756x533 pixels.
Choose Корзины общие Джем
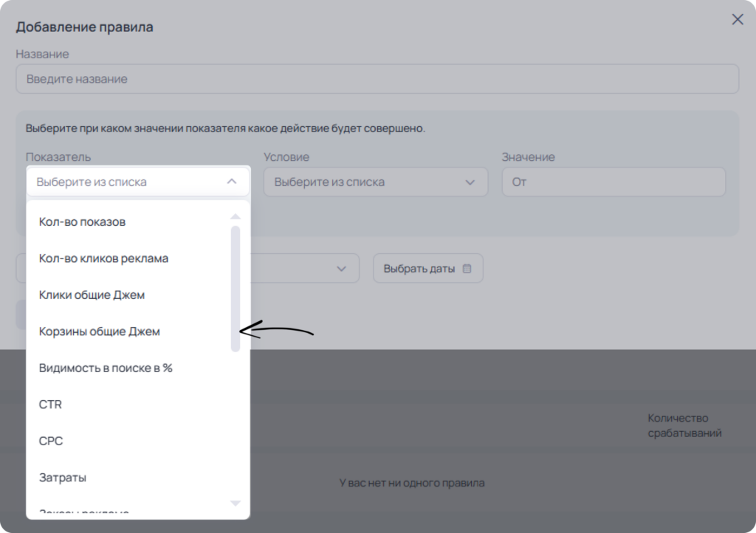click(x=100, y=331)
